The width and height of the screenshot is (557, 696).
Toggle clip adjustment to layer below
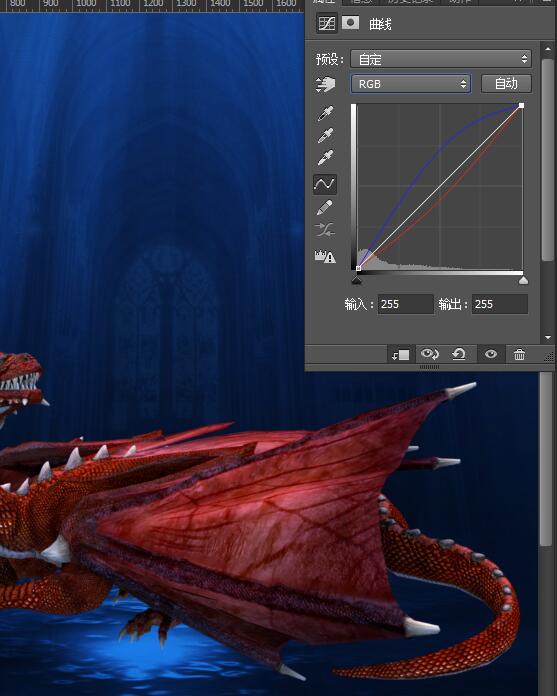pos(400,355)
